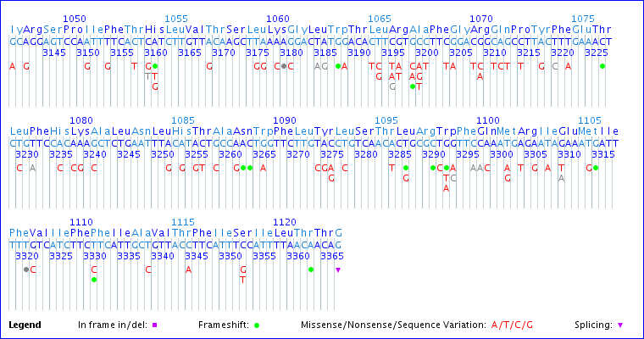644x339 pixels.
Task: Click the green frameshift dot below position 3225
Action: click(x=602, y=66)
